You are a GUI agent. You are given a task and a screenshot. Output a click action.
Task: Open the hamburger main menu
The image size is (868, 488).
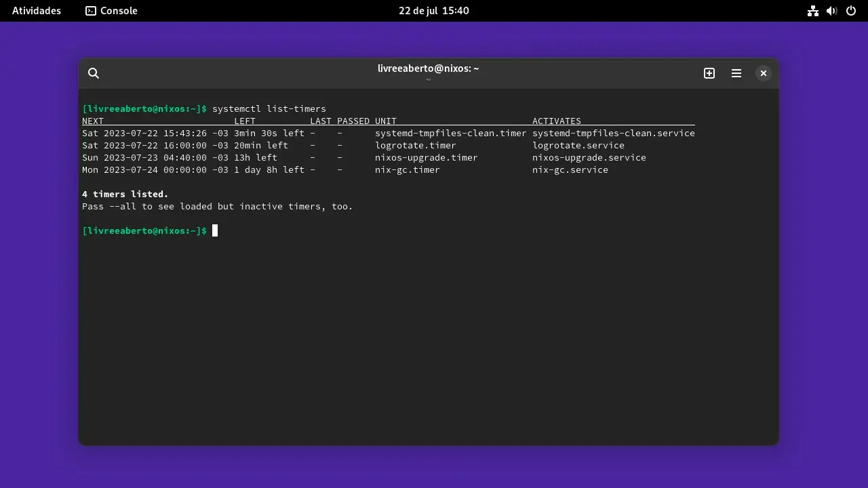coord(736,73)
